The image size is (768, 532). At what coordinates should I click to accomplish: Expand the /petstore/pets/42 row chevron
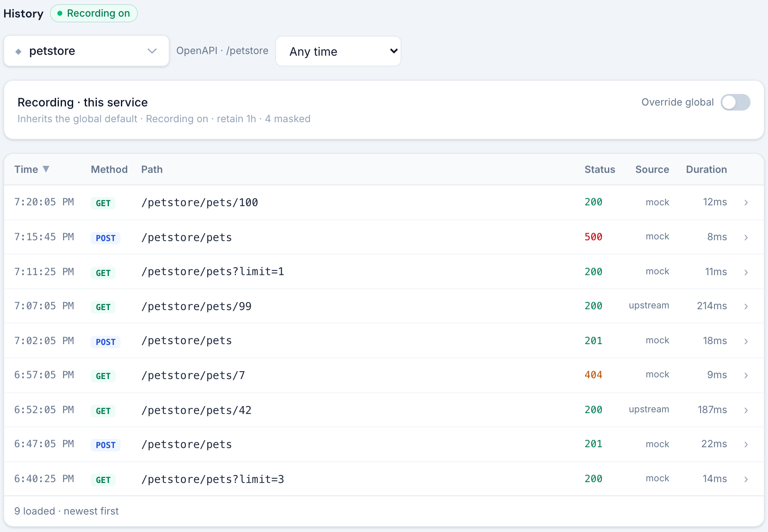[x=746, y=410]
